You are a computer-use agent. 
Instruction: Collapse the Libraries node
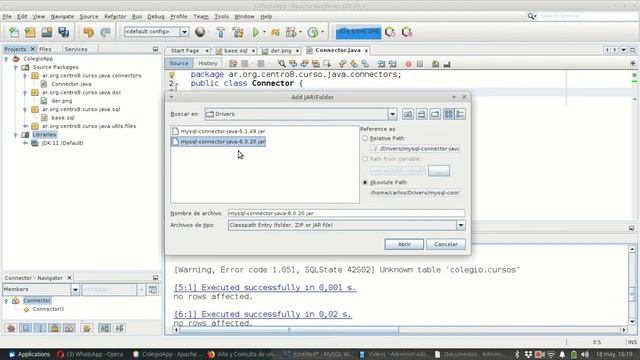coord(16,135)
